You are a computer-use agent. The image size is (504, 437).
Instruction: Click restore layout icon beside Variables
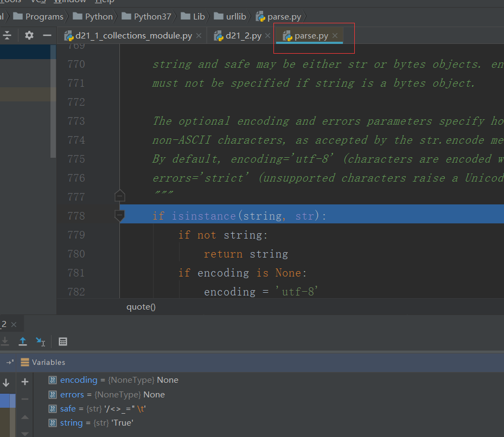10,363
